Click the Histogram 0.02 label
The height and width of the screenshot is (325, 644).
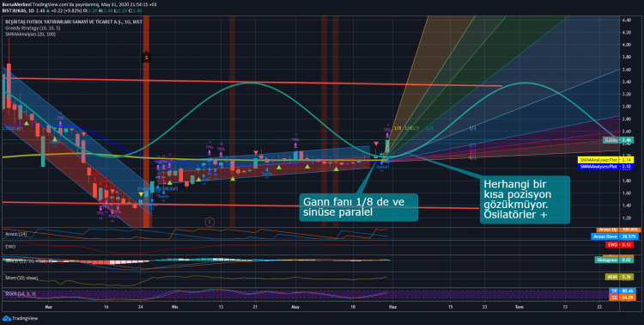coord(615,260)
